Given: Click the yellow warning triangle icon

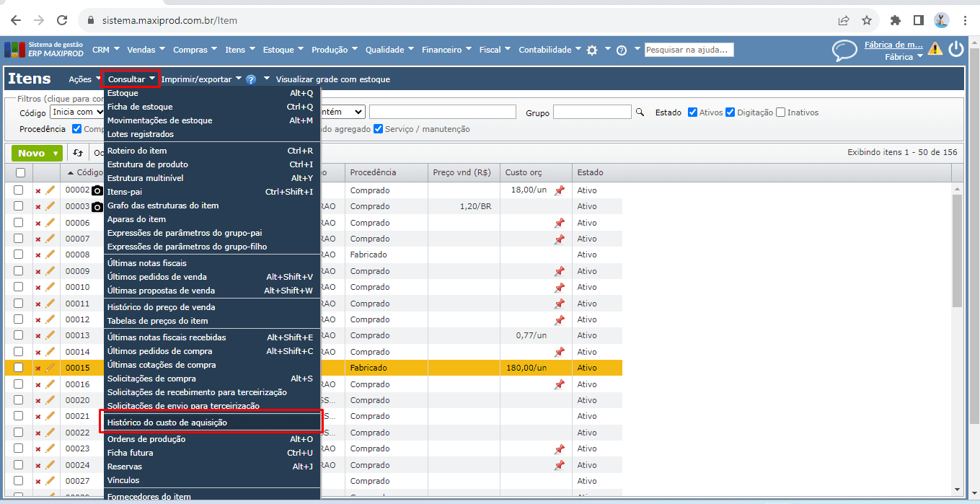Looking at the screenshot, I should click(x=935, y=49).
